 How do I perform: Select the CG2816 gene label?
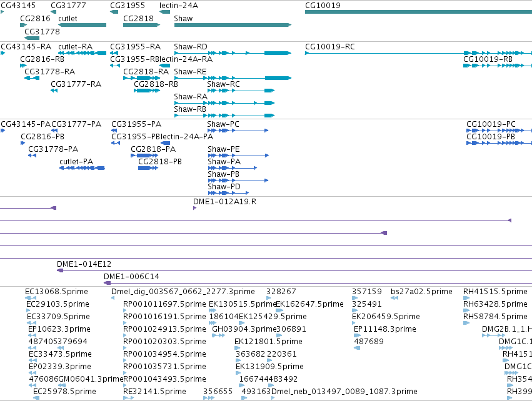(35, 18)
